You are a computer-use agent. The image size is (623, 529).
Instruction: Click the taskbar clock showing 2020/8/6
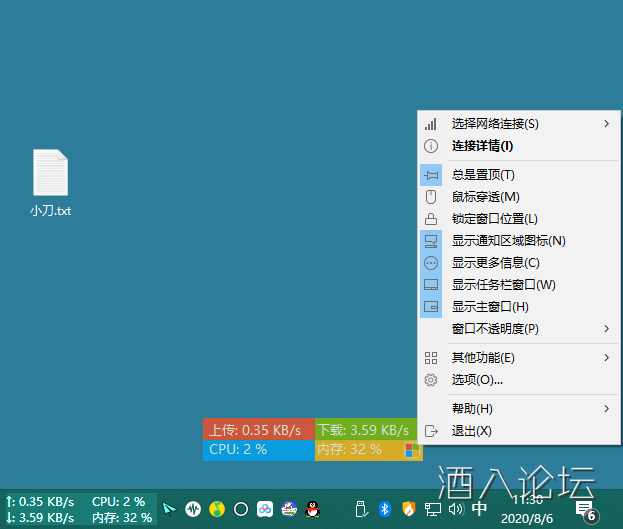527,509
